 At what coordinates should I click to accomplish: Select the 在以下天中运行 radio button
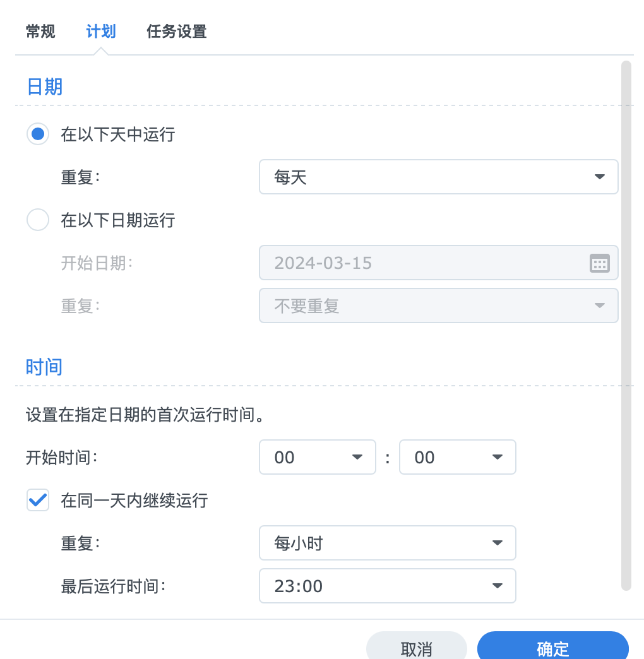38,134
